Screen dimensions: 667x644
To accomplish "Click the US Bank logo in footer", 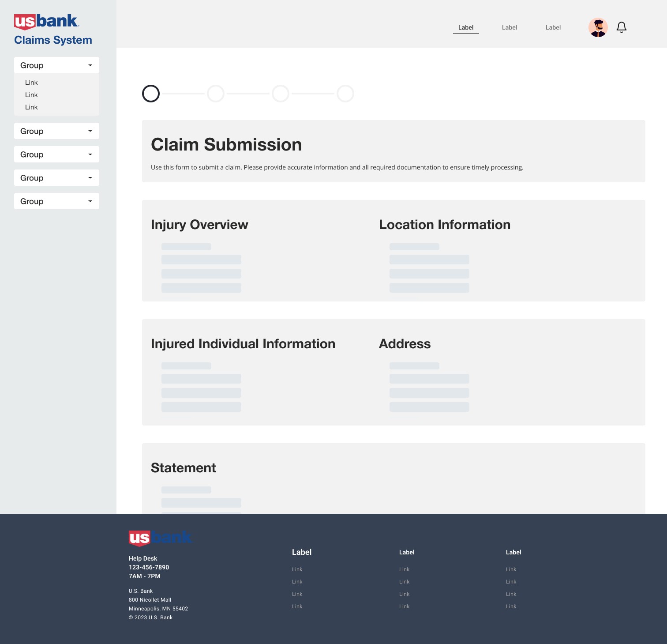I will [x=160, y=538].
